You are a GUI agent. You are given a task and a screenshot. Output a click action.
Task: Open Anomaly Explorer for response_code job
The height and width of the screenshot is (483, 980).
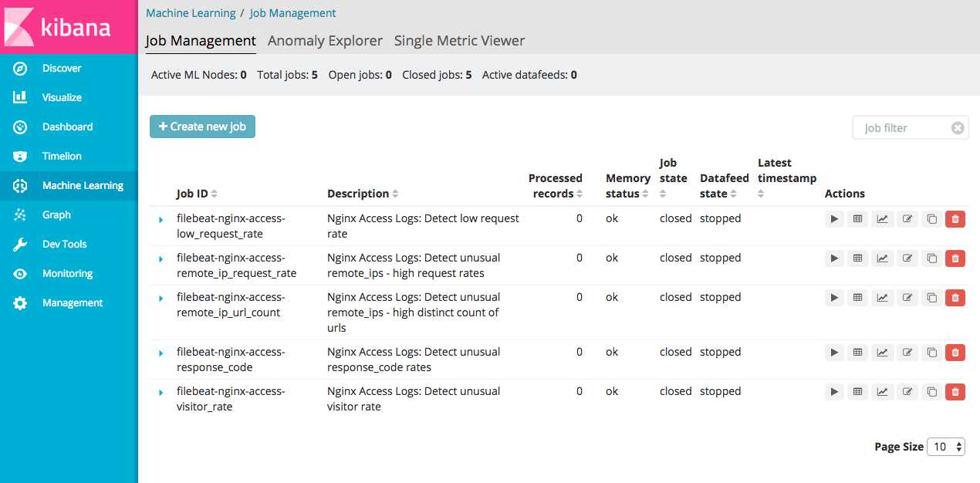tap(857, 353)
